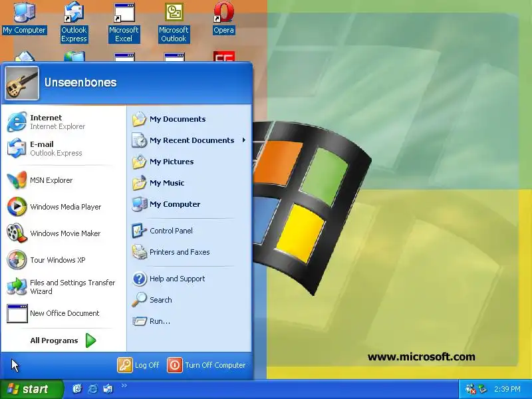Screen dimensions: 532x399
Task: Click Search in Start menu
Action: [189, 300]
